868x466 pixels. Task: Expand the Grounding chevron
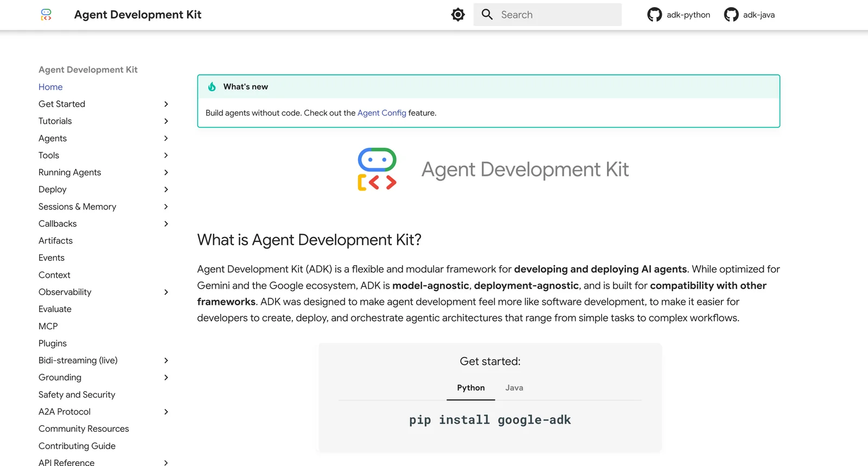[166, 378]
